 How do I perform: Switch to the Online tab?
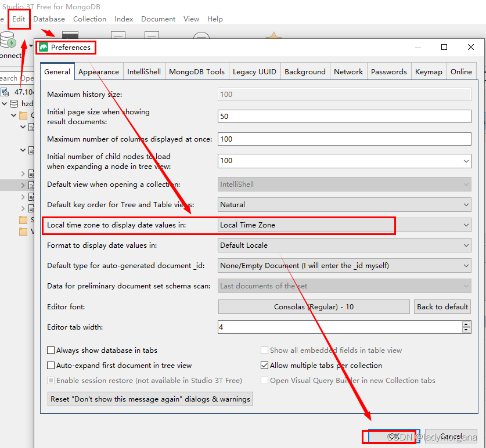click(x=461, y=71)
